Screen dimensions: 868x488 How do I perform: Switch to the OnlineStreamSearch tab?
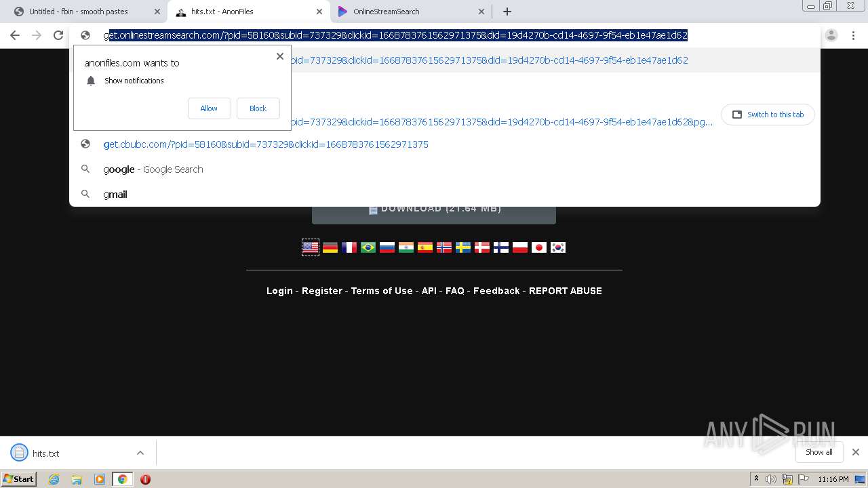(386, 12)
